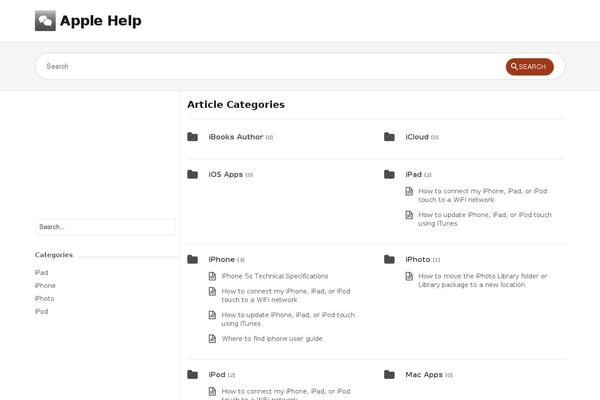600x400 pixels.
Task: Open the Apple Help site title
Action: 101,21
